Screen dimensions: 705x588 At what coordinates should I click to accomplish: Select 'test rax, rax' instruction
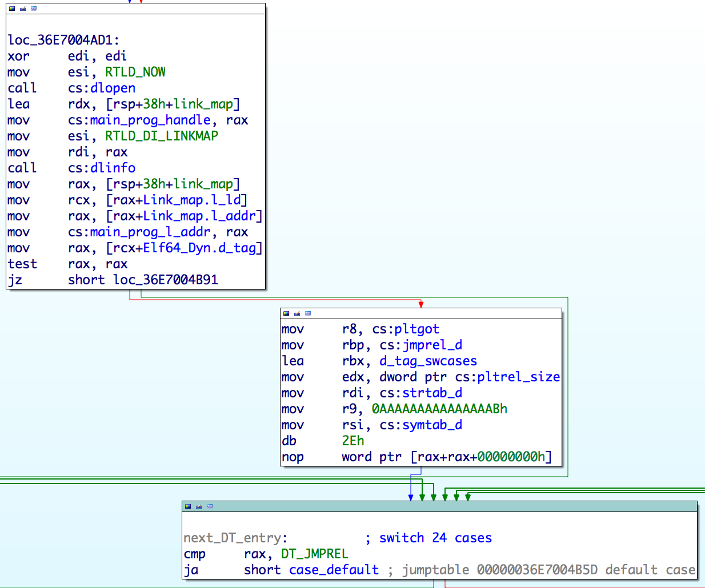[67, 264]
